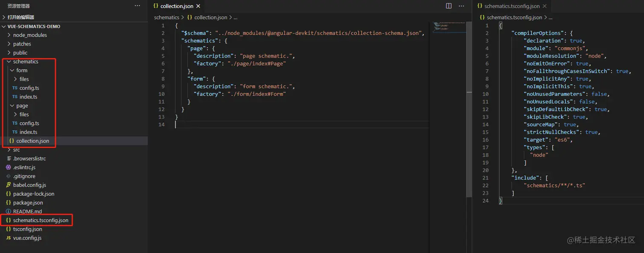Open the README.md file
Screen dimensions: 644x253
click(x=27, y=212)
